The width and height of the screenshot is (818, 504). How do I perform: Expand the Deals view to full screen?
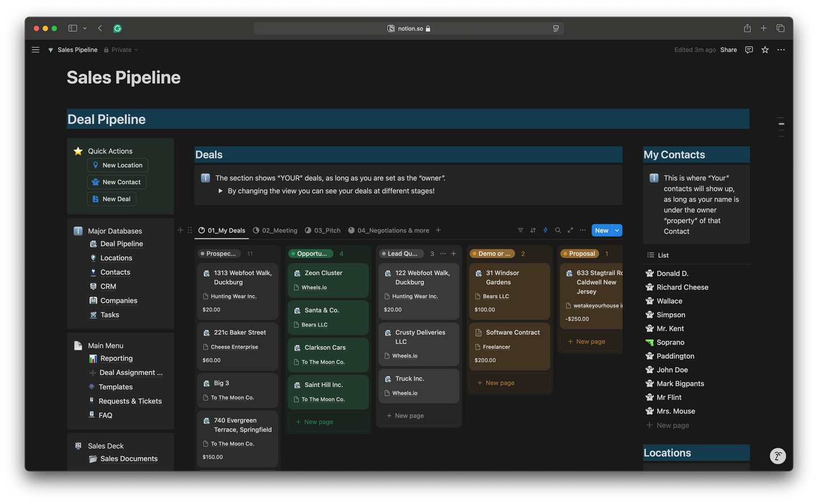pyautogui.click(x=570, y=230)
